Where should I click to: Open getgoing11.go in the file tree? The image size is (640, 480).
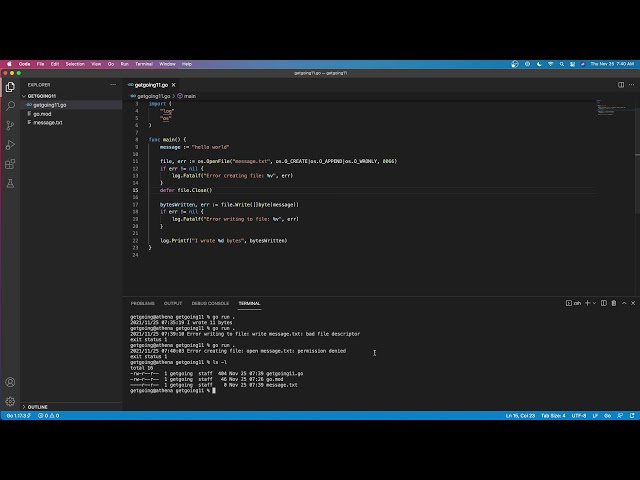(x=49, y=105)
